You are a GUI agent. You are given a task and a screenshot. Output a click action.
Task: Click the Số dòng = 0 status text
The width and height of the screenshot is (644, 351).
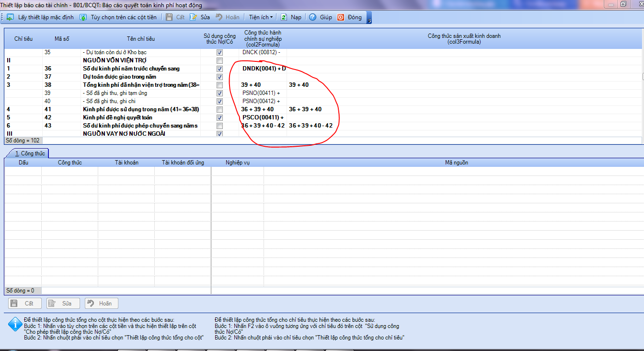[x=20, y=291]
